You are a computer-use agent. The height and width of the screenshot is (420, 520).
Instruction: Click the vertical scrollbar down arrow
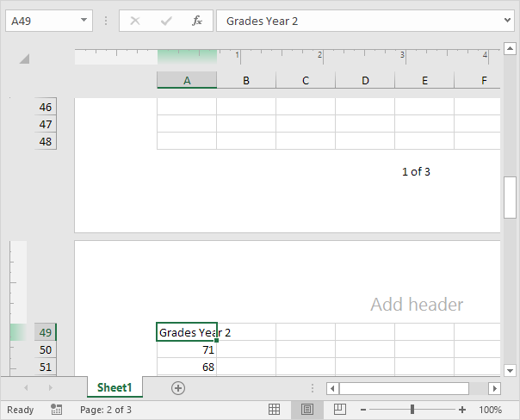point(510,370)
